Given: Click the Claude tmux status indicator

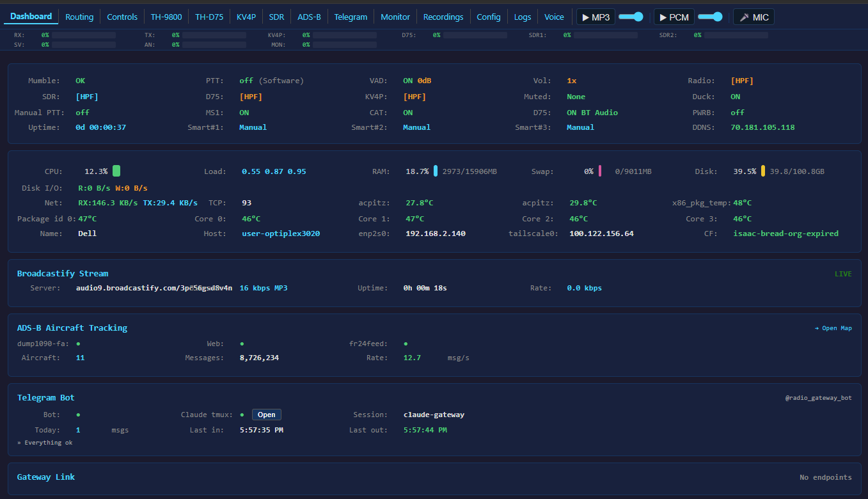Looking at the screenshot, I should pyautogui.click(x=241, y=414).
